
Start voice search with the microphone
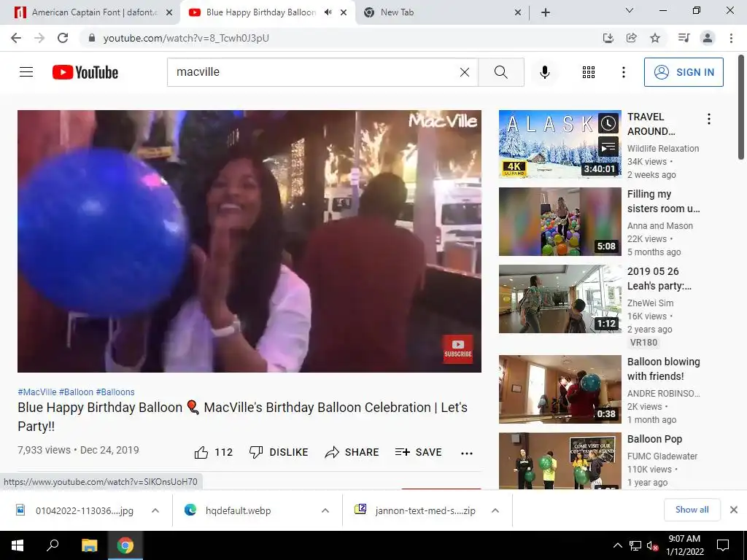544,72
